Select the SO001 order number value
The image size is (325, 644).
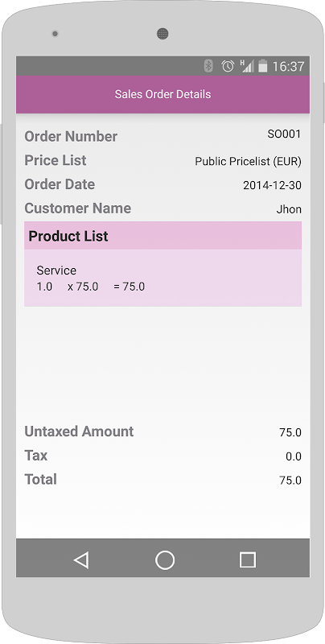click(x=285, y=134)
